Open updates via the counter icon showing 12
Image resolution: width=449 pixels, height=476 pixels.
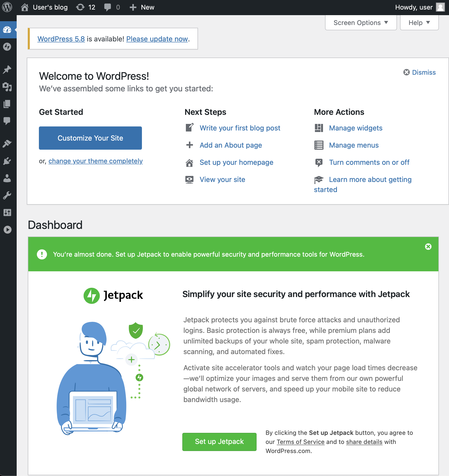(x=85, y=7)
